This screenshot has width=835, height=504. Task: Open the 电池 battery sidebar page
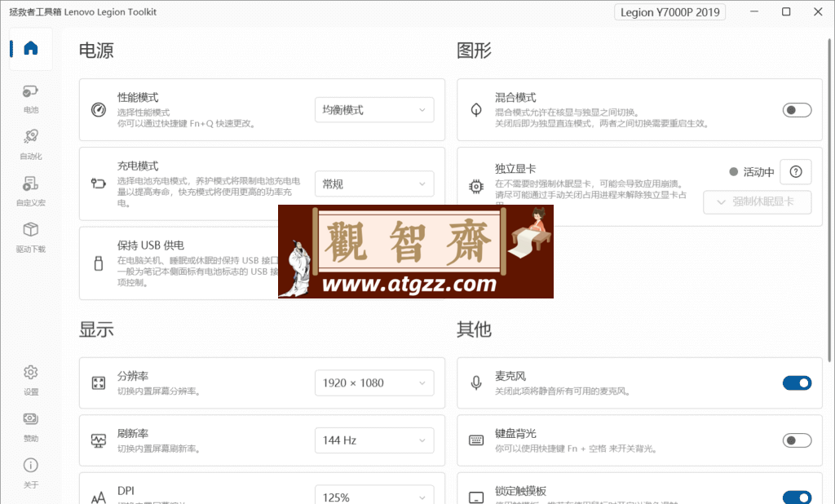point(31,99)
